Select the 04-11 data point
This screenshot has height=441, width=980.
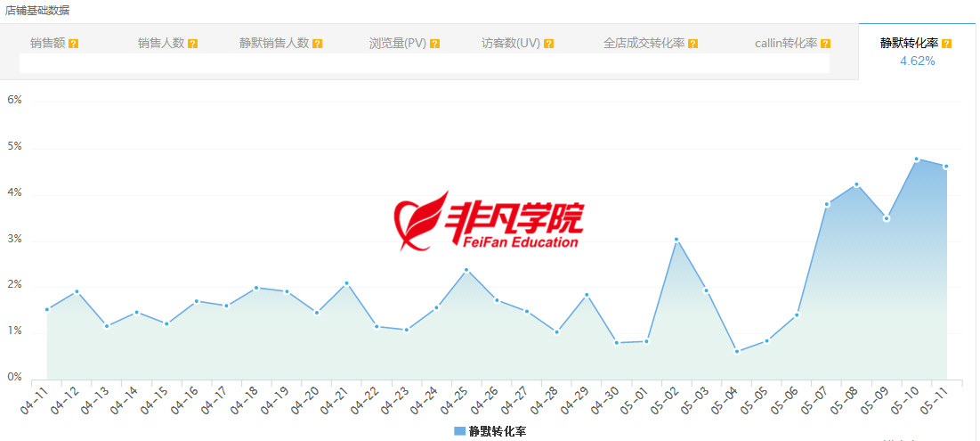coord(47,310)
